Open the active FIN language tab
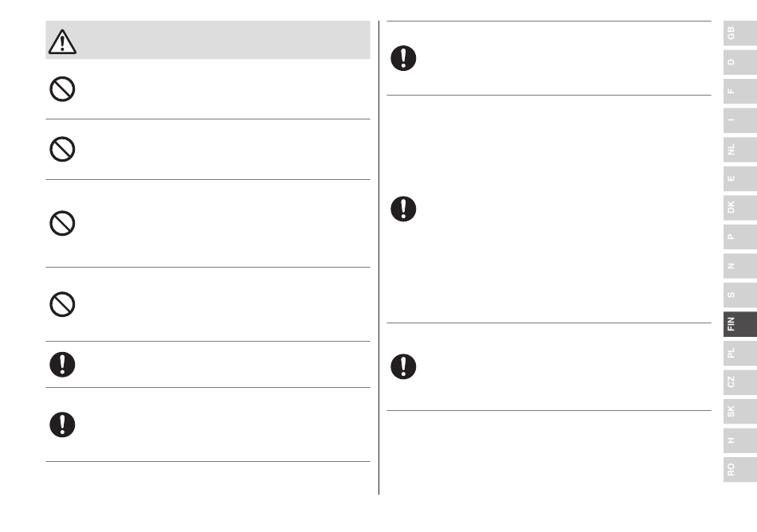Viewport: 757px width, 532px height. [x=740, y=324]
